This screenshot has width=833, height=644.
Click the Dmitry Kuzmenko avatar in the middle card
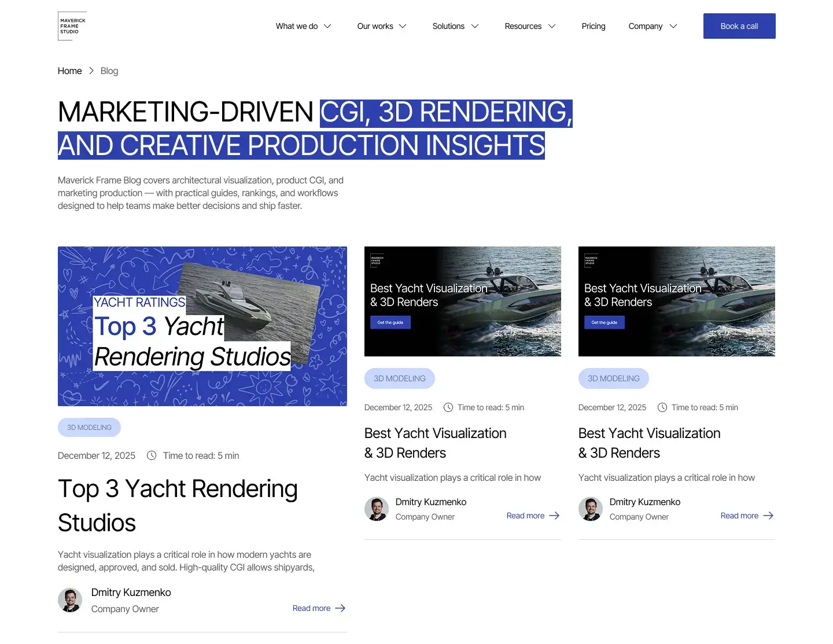click(x=377, y=509)
